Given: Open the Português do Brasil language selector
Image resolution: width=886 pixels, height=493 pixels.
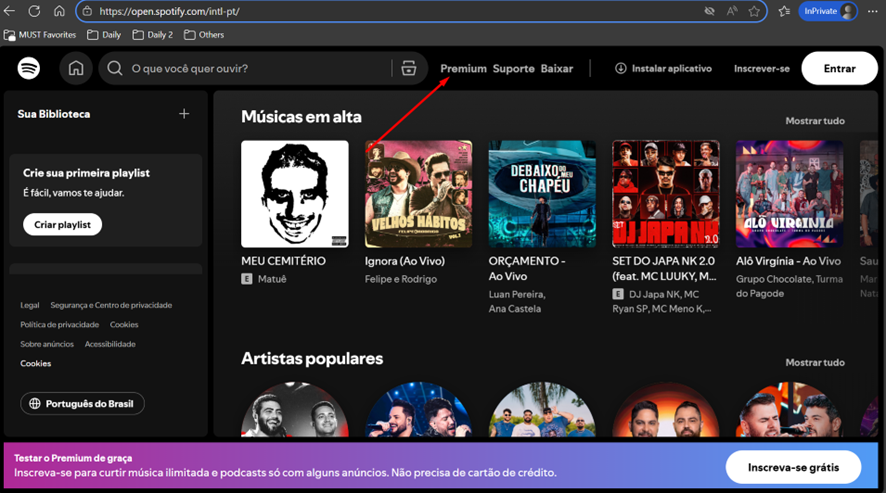Looking at the screenshot, I should [82, 404].
